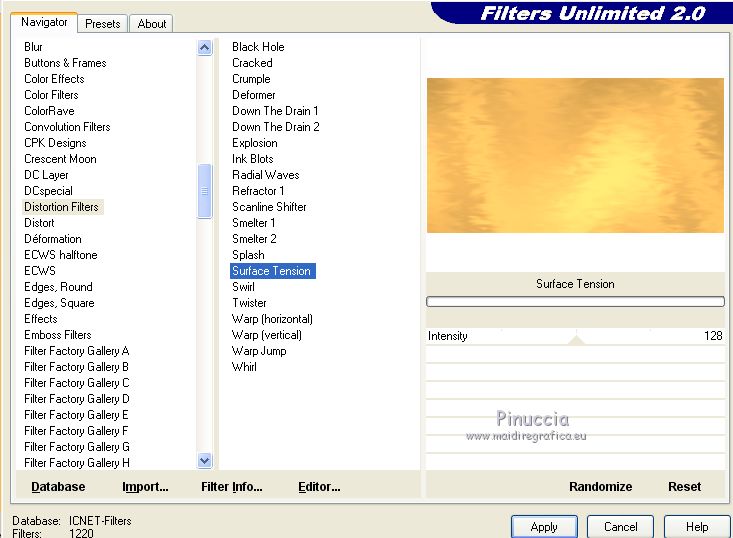Choose Warp (horizontal) filter
The height and width of the screenshot is (538, 733).
coord(273,319)
